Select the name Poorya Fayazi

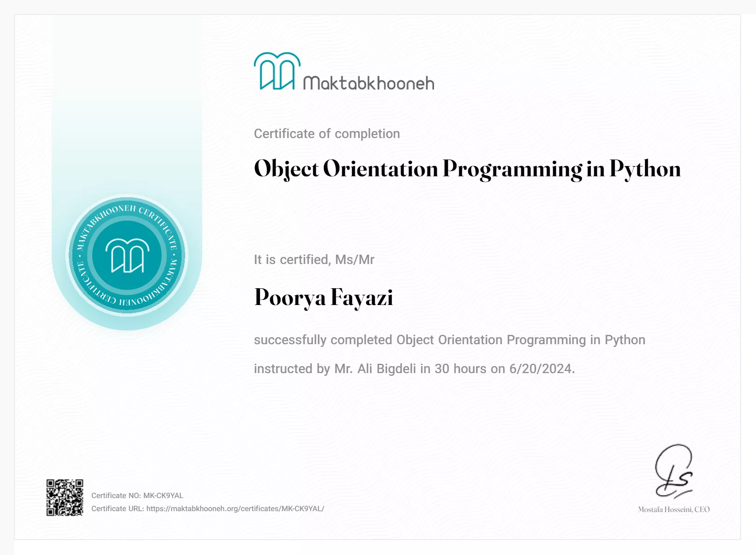coord(323,298)
